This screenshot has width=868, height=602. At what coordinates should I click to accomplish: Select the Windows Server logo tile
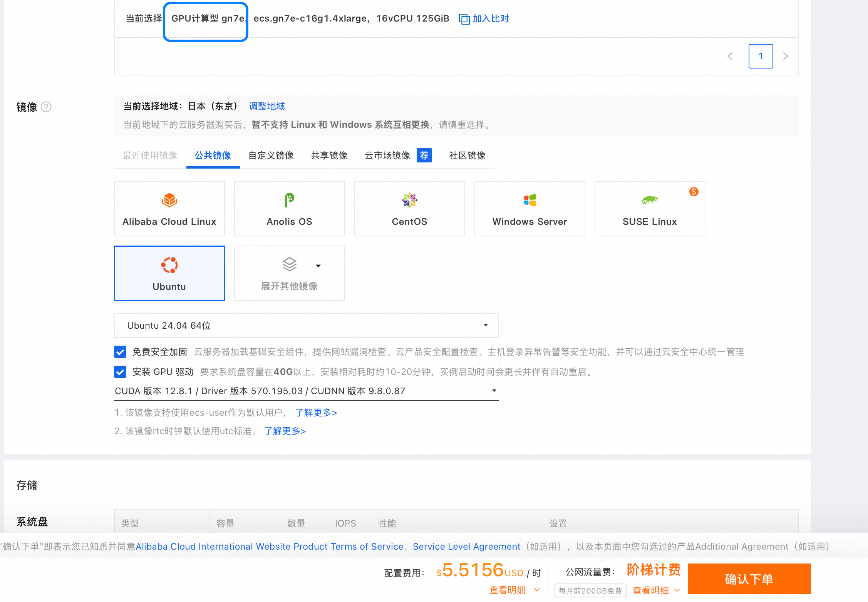(x=530, y=200)
